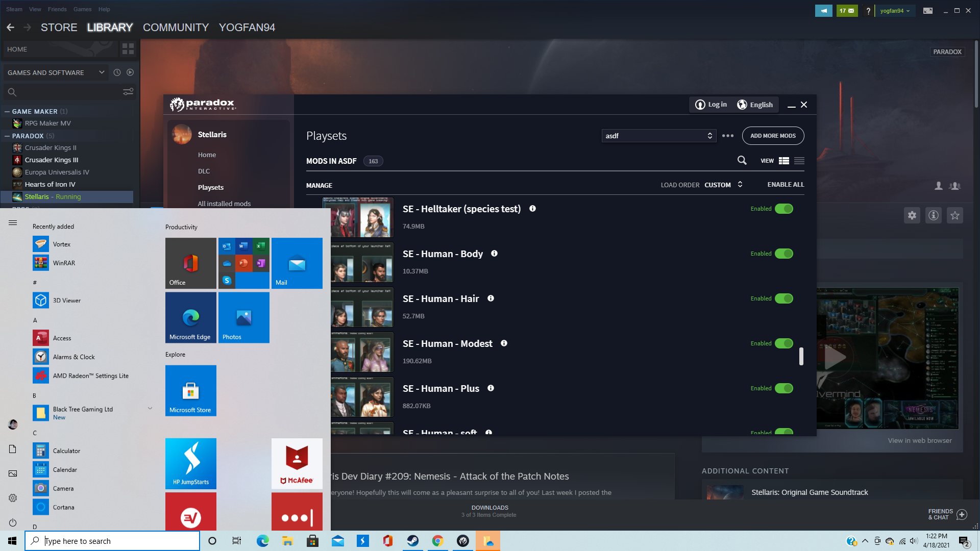This screenshot has width=980, height=551.
Task: Open the yogfan94 account dropdown
Action: [895, 11]
